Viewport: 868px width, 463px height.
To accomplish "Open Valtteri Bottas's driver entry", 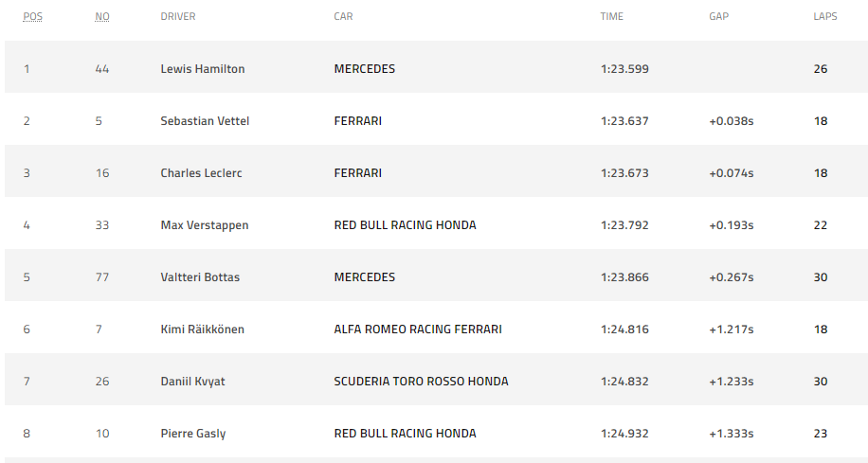I will point(200,277).
